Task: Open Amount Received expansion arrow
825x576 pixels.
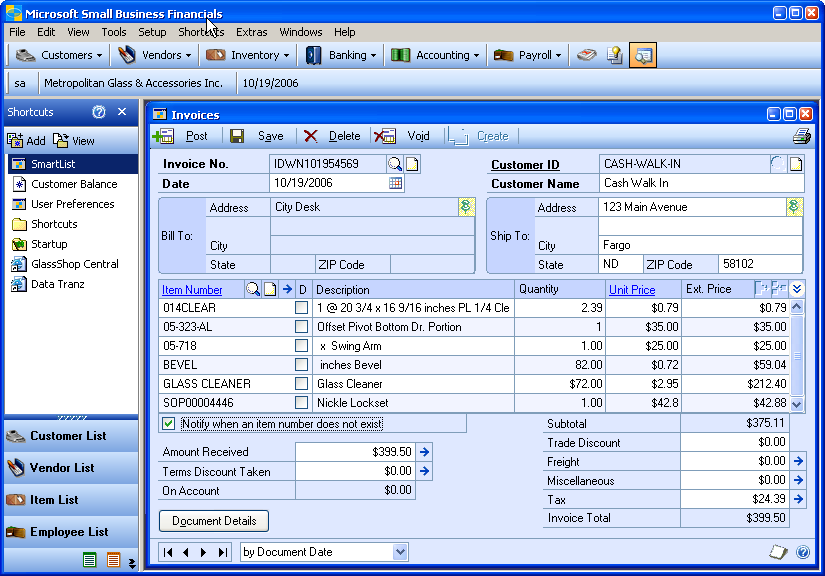Action: tap(425, 451)
